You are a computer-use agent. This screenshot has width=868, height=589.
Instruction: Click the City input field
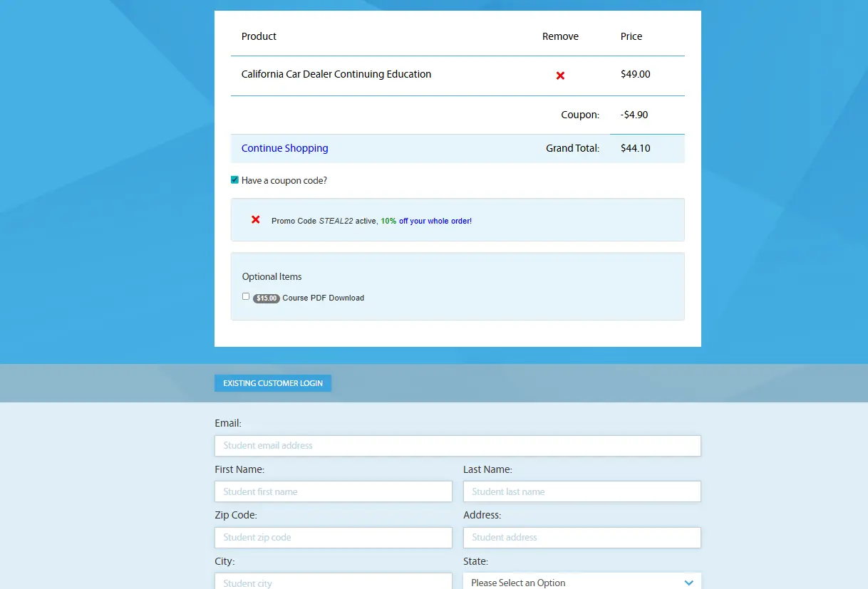(x=333, y=582)
